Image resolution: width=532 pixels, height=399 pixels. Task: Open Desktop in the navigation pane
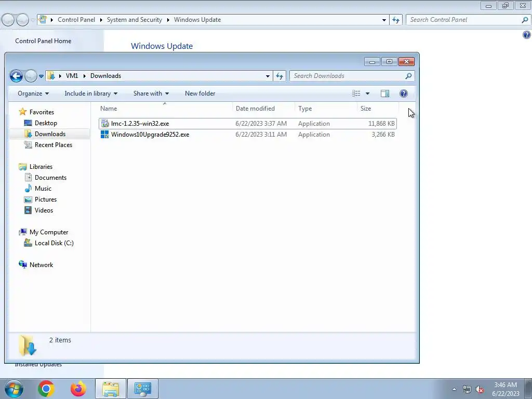click(x=46, y=123)
